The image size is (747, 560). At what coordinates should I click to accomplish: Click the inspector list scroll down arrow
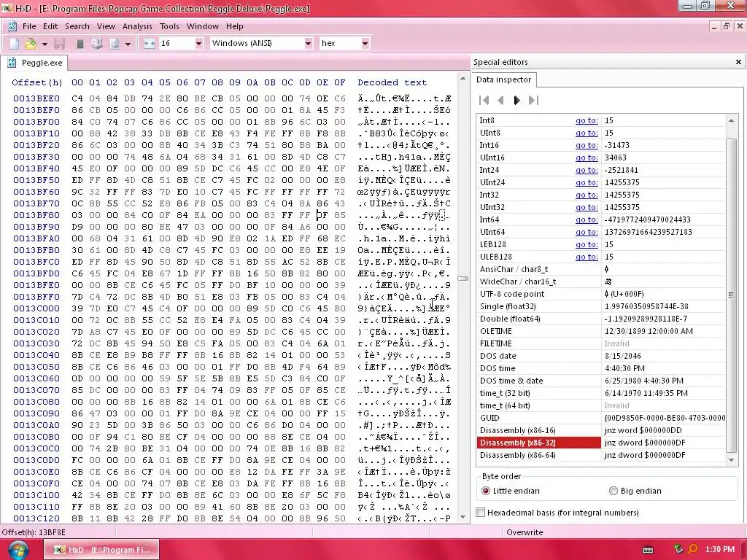[x=731, y=459]
